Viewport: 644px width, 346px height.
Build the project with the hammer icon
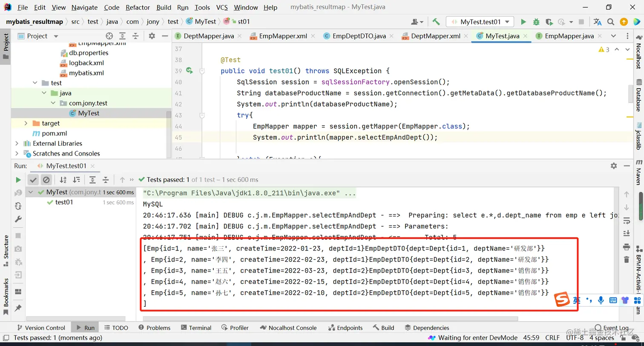click(436, 22)
